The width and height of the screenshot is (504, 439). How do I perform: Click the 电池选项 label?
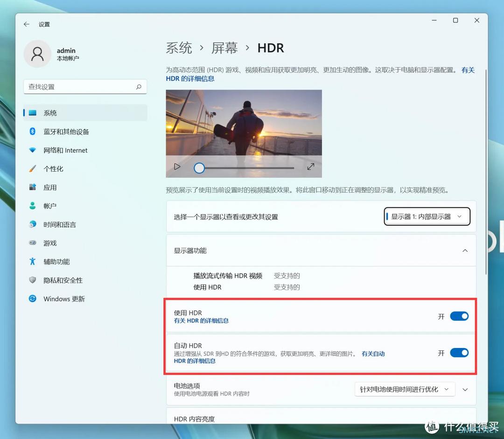pyautogui.click(x=187, y=386)
